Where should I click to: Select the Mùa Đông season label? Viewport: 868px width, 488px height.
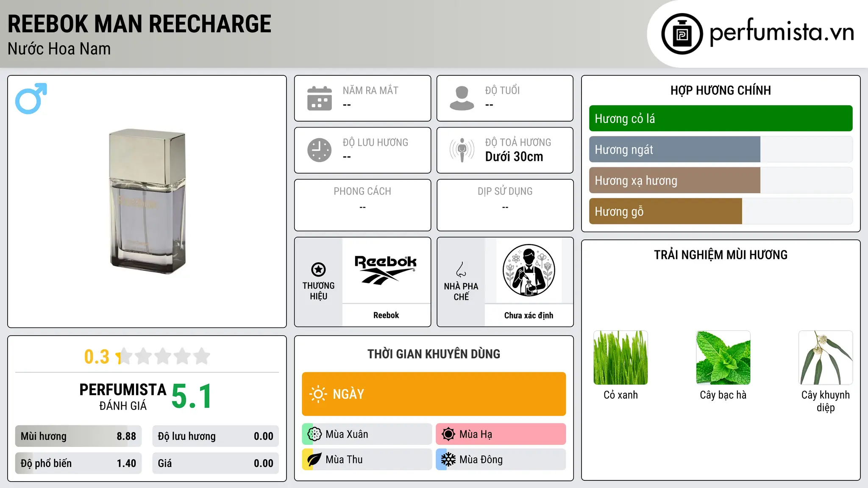481,460
